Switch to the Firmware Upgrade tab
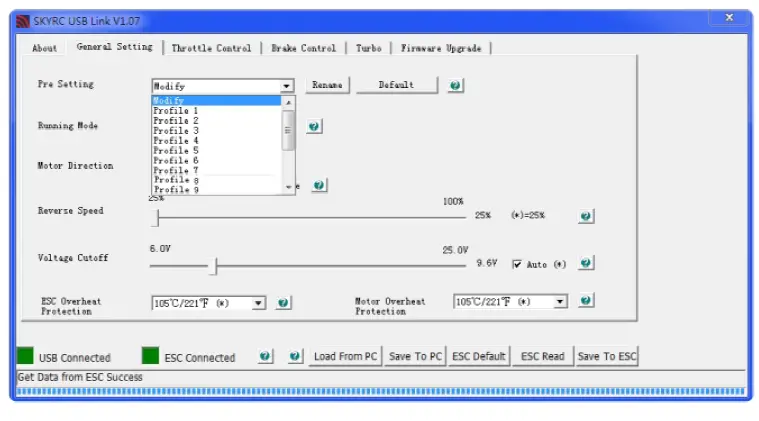 pos(441,48)
